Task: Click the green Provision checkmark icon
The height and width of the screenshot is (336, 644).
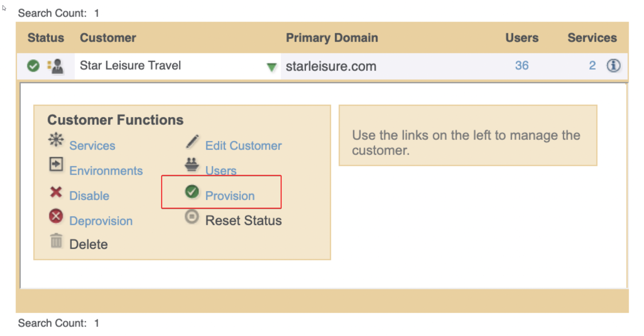Action: click(192, 192)
